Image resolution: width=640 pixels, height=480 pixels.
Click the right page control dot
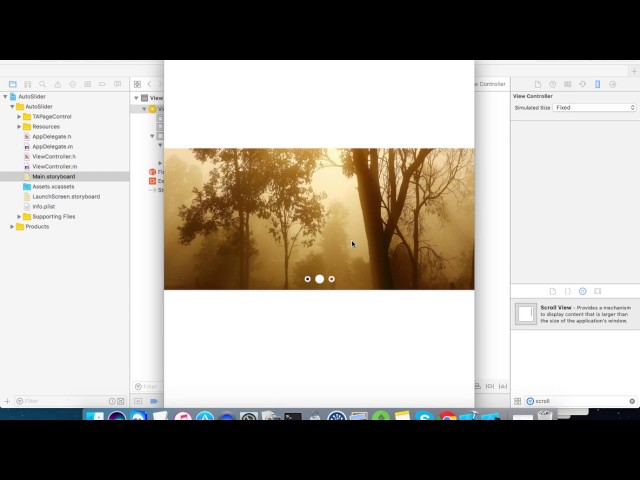pyautogui.click(x=331, y=279)
